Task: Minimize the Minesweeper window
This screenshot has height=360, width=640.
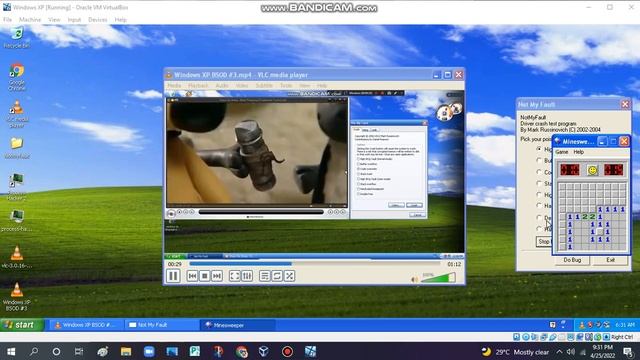Action: 602,142
